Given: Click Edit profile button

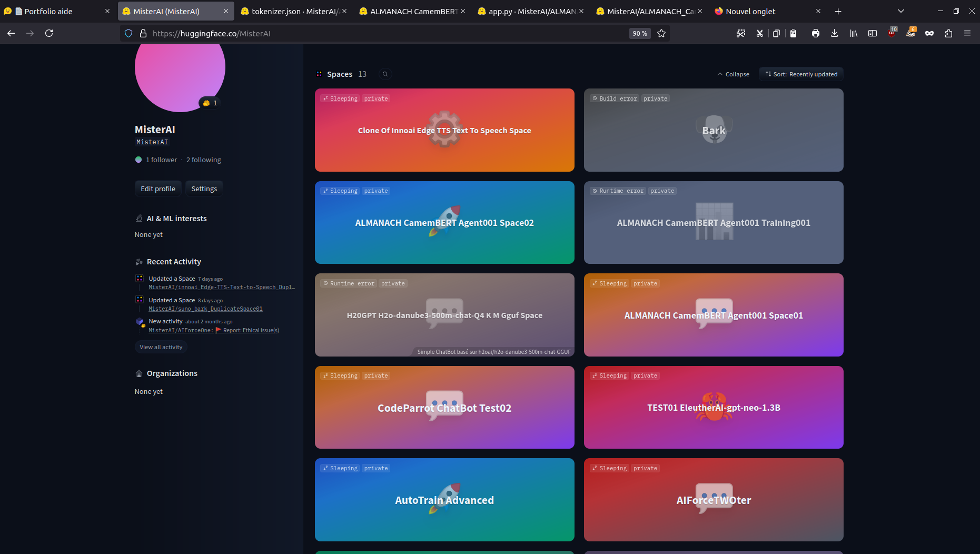Looking at the screenshot, I should 158,189.
